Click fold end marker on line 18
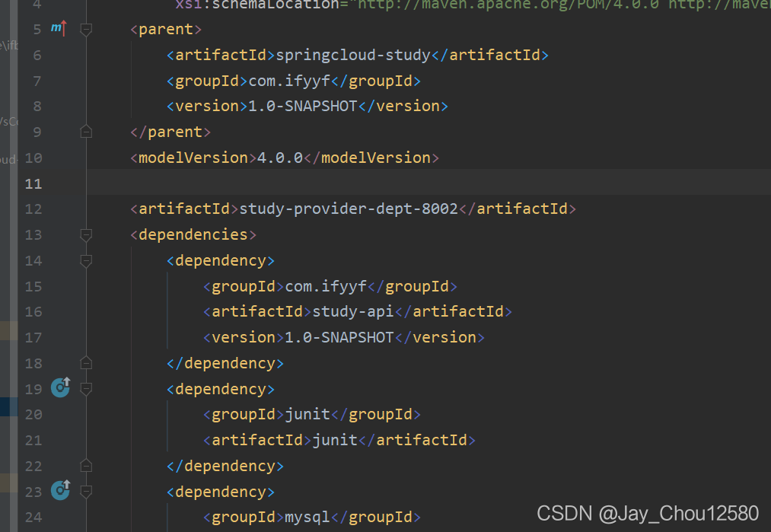The height and width of the screenshot is (532, 771). [86, 363]
